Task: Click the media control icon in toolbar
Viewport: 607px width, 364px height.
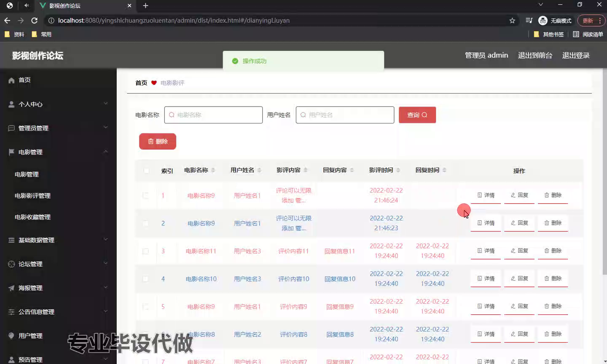Action: (x=529, y=20)
